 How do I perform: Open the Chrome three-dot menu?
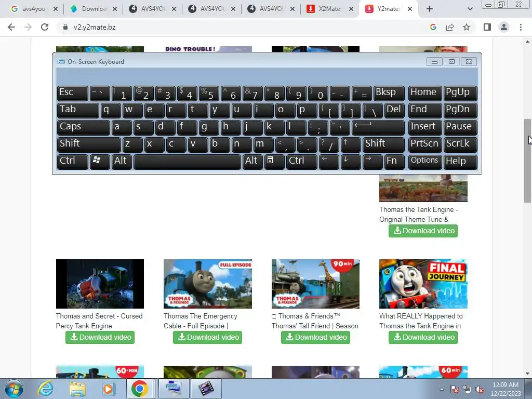521,27
